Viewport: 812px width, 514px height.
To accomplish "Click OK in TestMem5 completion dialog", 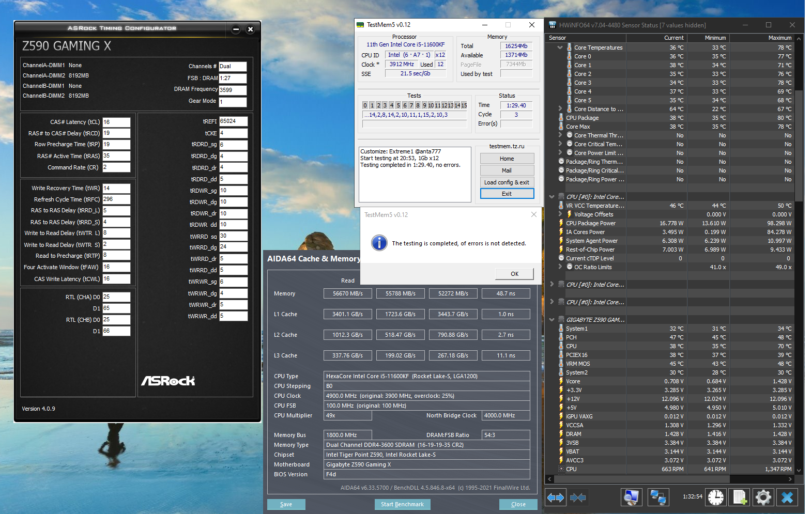I will (x=514, y=274).
